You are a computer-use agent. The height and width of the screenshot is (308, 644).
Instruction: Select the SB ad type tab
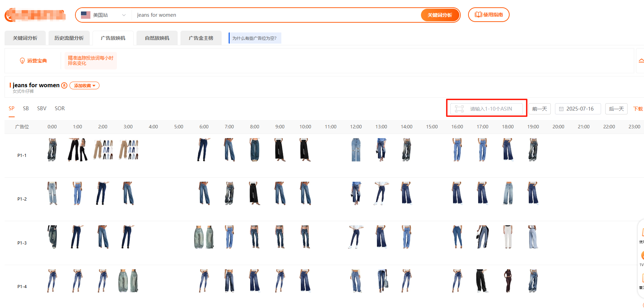(26, 108)
